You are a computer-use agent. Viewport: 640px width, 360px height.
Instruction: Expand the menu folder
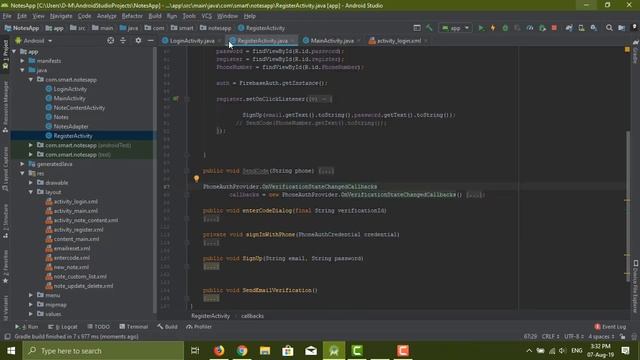(31, 295)
